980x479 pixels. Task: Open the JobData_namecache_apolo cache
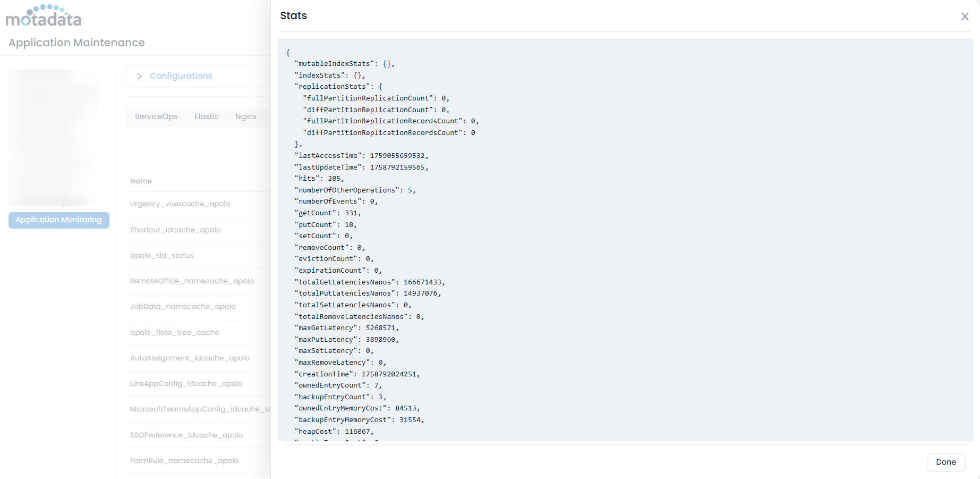[x=183, y=306]
